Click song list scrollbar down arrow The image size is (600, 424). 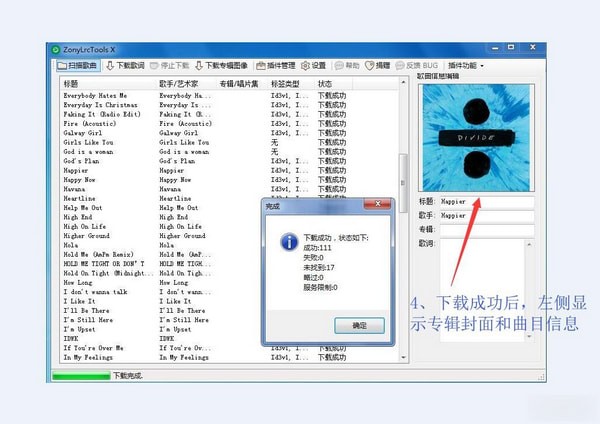tap(403, 358)
